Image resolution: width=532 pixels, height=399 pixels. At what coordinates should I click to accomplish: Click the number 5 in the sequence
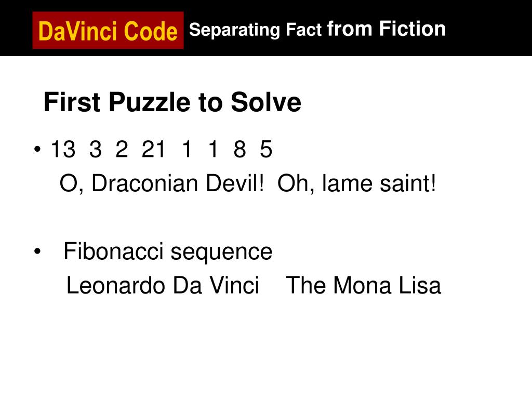click(266, 149)
